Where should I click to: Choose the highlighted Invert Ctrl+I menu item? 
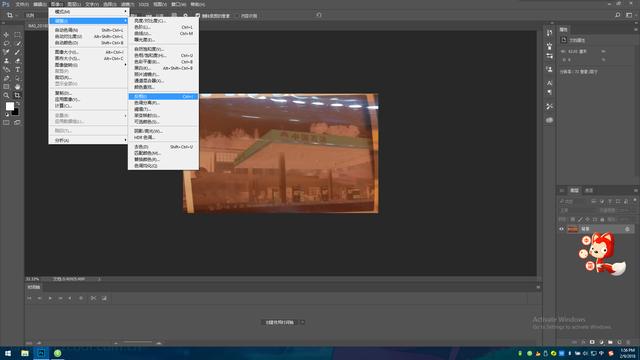[163, 96]
